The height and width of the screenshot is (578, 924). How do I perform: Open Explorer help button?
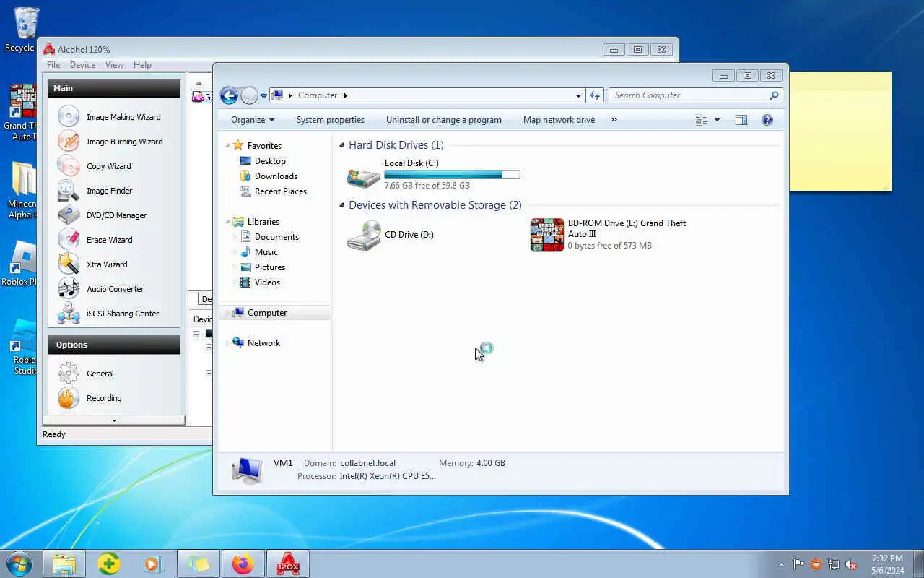coord(767,120)
